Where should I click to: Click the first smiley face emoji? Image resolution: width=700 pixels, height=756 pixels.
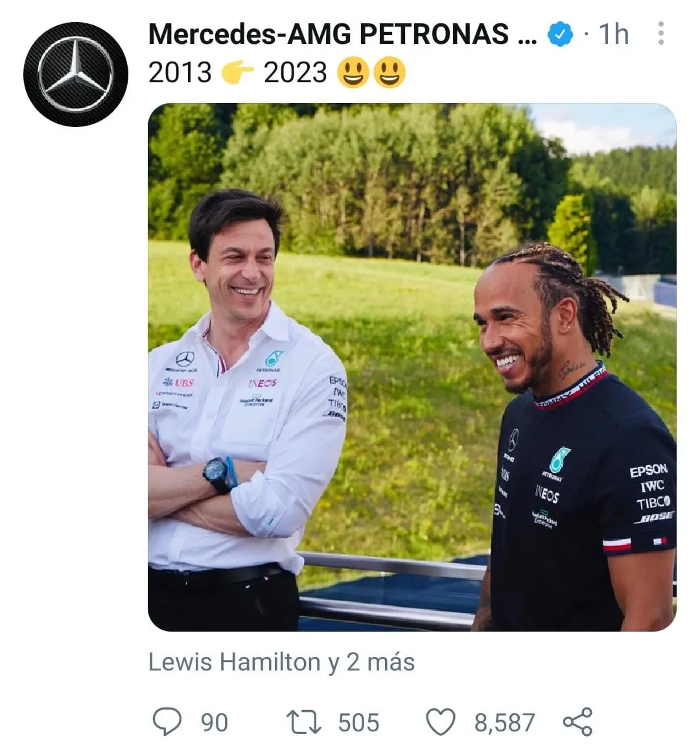[353, 73]
